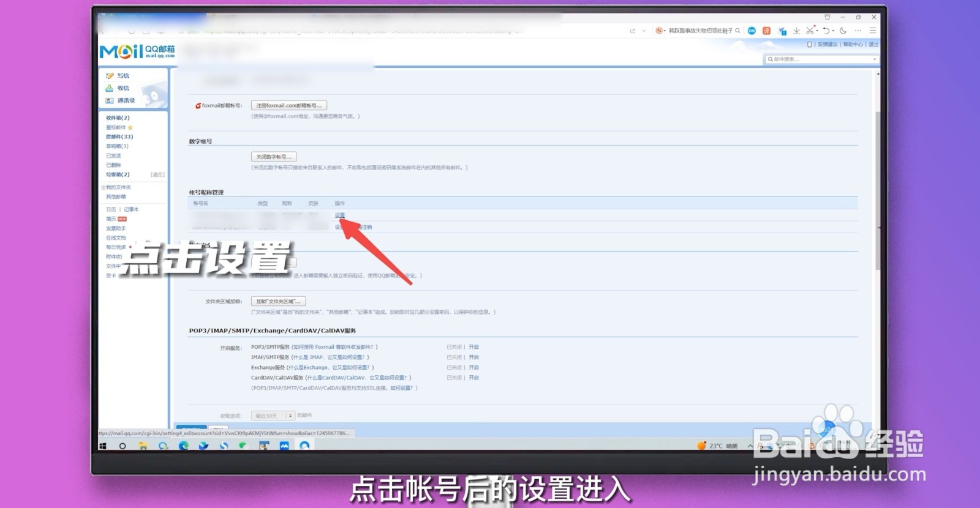Open Microsoft Edge from the taskbar
Screen dimensions: 980x508
183,446
